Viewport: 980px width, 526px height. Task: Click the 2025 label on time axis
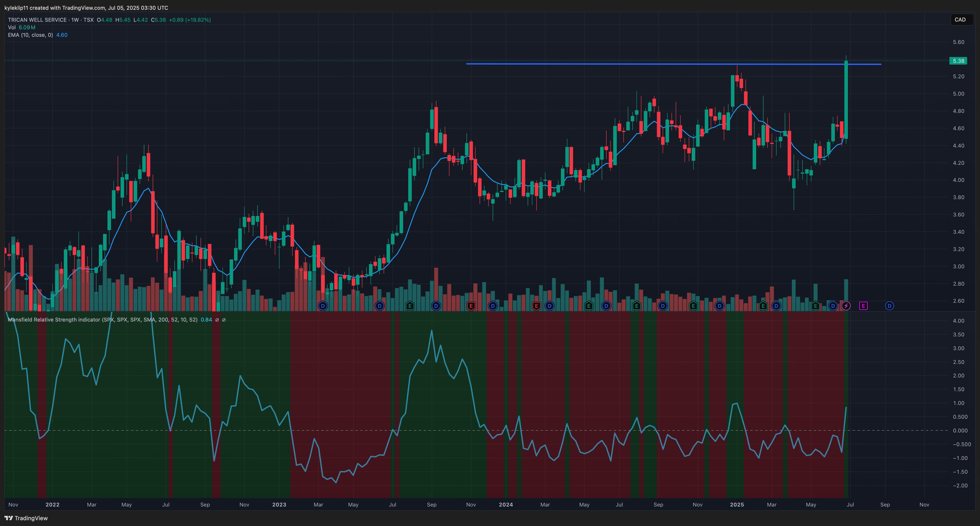736,505
